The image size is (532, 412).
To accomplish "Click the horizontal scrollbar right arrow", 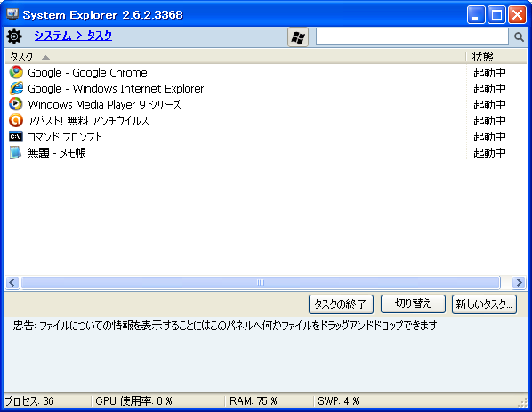I will 520,282.
